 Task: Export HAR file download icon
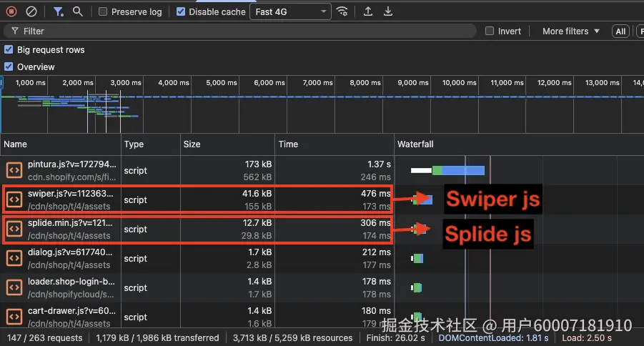(387, 11)
